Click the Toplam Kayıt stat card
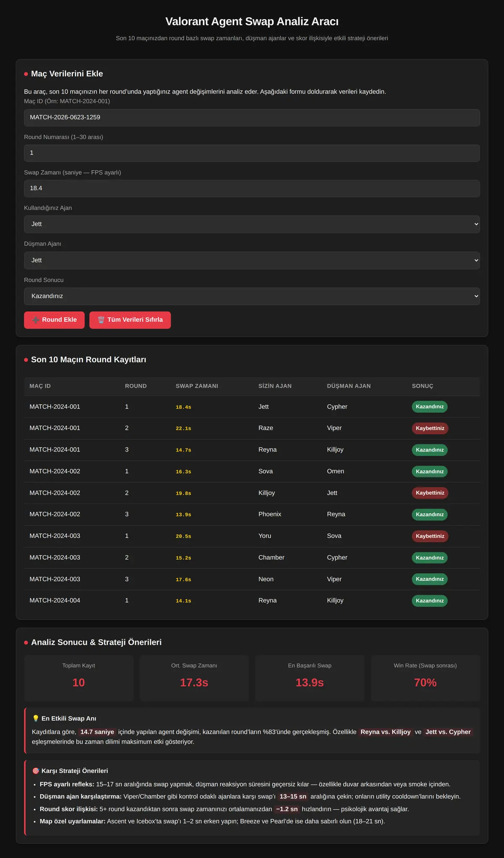The width and height of the screenshot is (504, 858). (x=79, y=678)
